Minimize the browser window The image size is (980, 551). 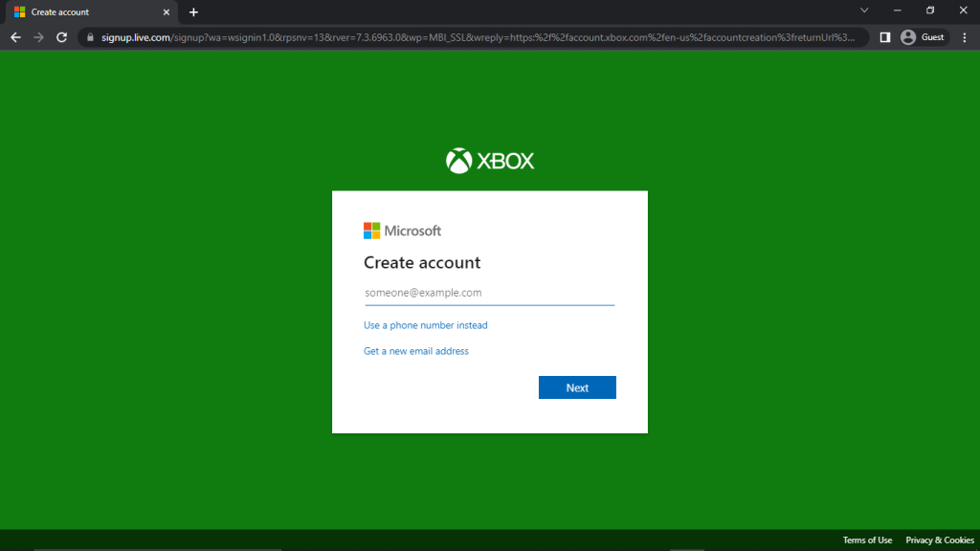coord(898,11)
